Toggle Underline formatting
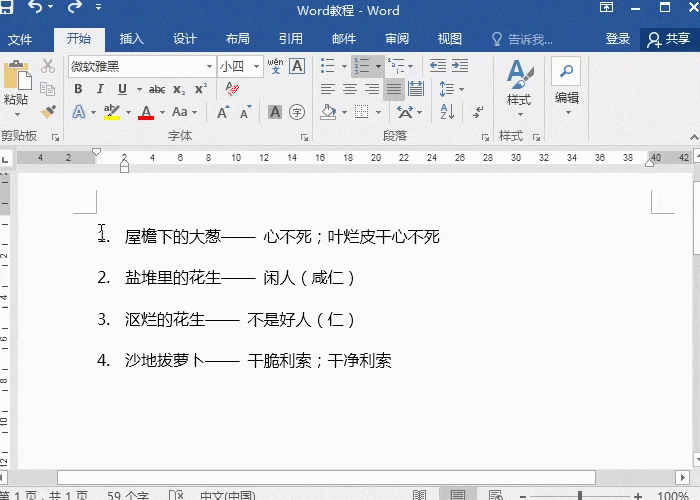The image size is (700, 500). 122,89
